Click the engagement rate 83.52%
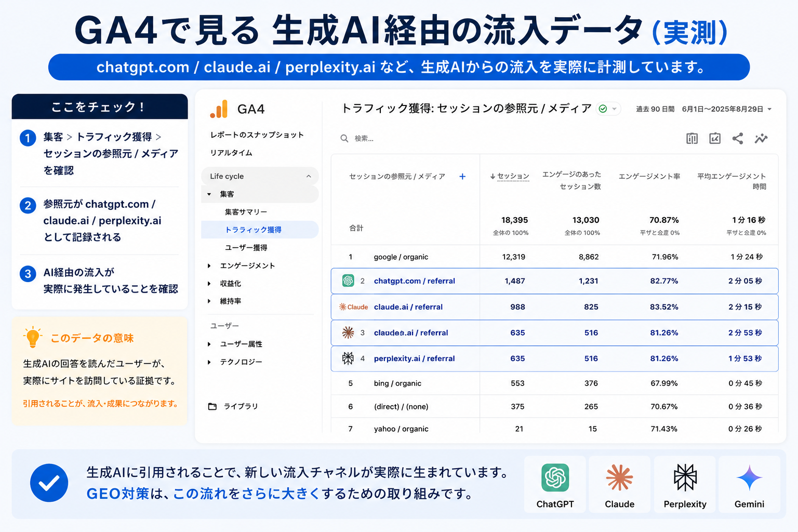Image resolution: width=798 pixels, height=532 pixels. (664, 307)
